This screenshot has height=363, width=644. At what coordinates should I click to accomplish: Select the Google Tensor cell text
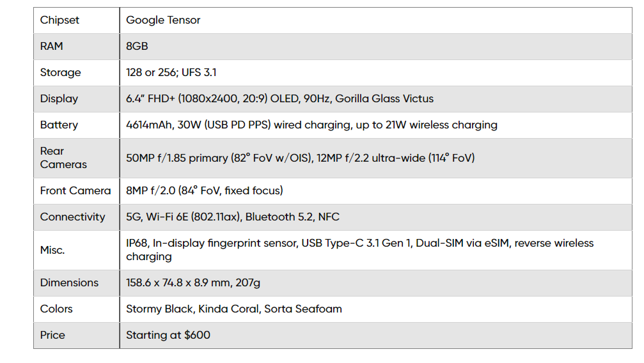point(163,20)
